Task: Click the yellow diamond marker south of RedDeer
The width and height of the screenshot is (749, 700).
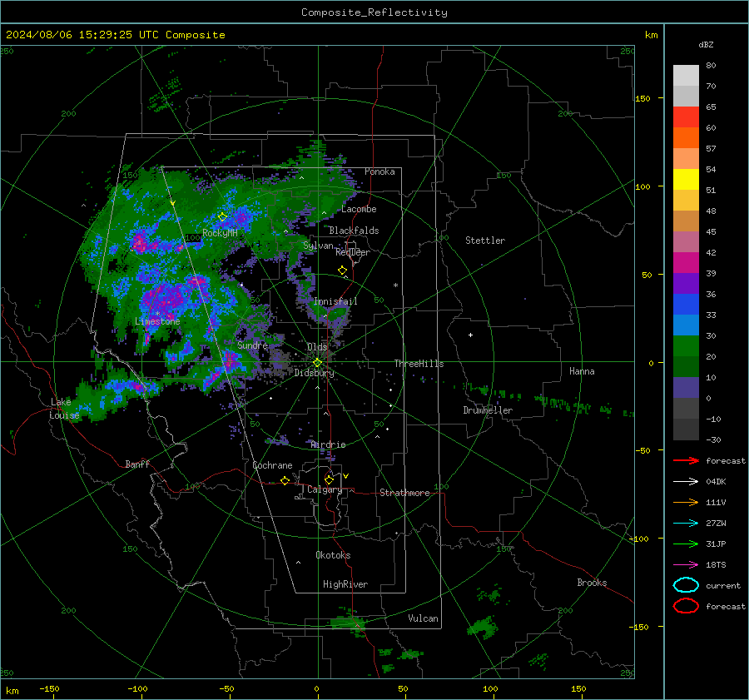Action: (x=342, y=271)
